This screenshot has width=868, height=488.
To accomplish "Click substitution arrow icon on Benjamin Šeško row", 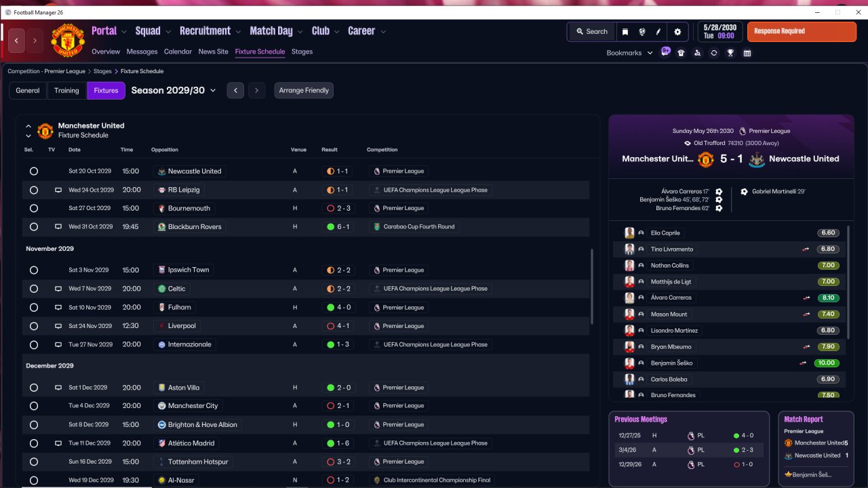I will tap(804, 363).
